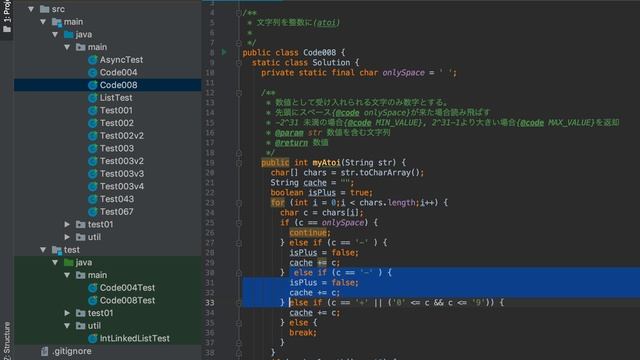The width and height of the screenshot is (640, 360).
Task: Collapse the src/main folder arrow
Action: (43, 21)
